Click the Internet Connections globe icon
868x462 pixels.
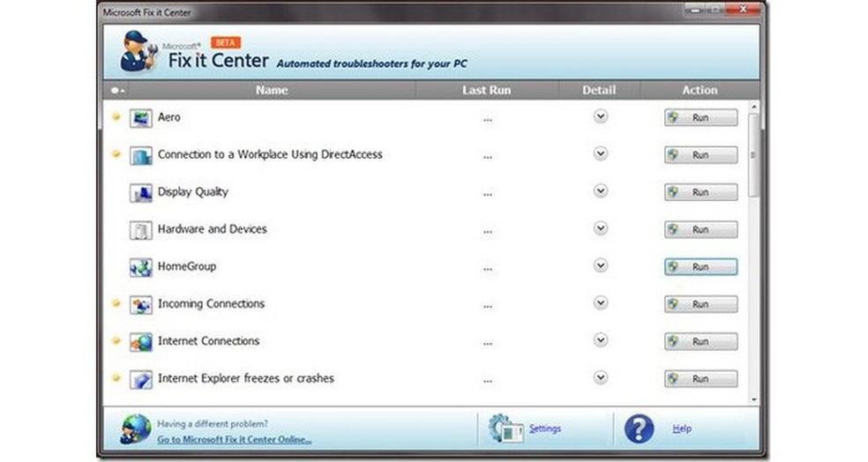pyautogui.click(x=140, y=342)
